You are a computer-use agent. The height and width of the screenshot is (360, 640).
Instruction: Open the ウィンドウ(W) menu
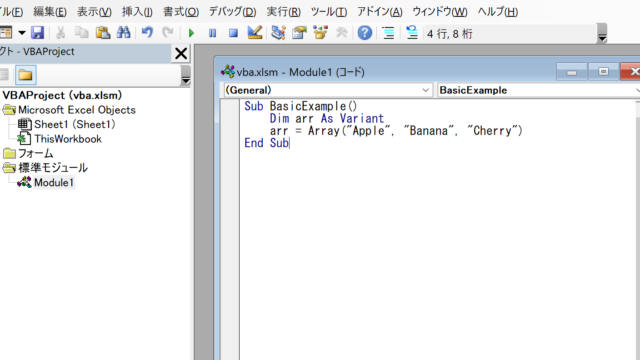tap(440, 12)
